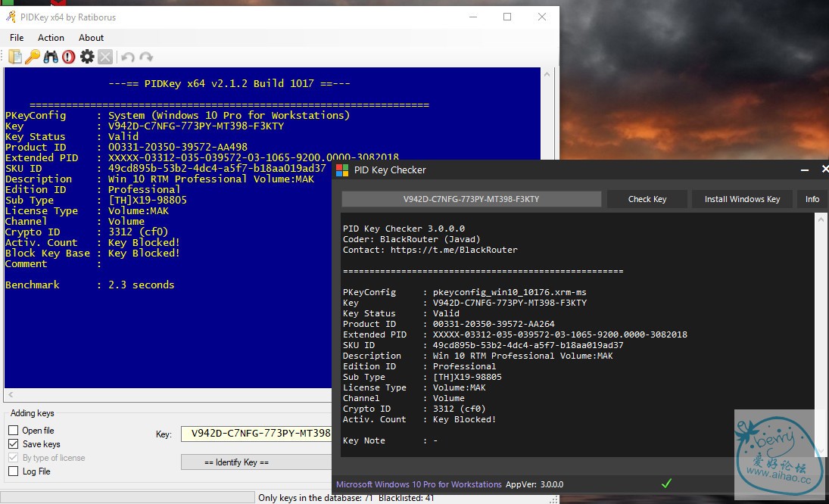This screenshot has height=504, width=829.
Task: Click the Install Windows Key button
Action: tap(742, 199)
